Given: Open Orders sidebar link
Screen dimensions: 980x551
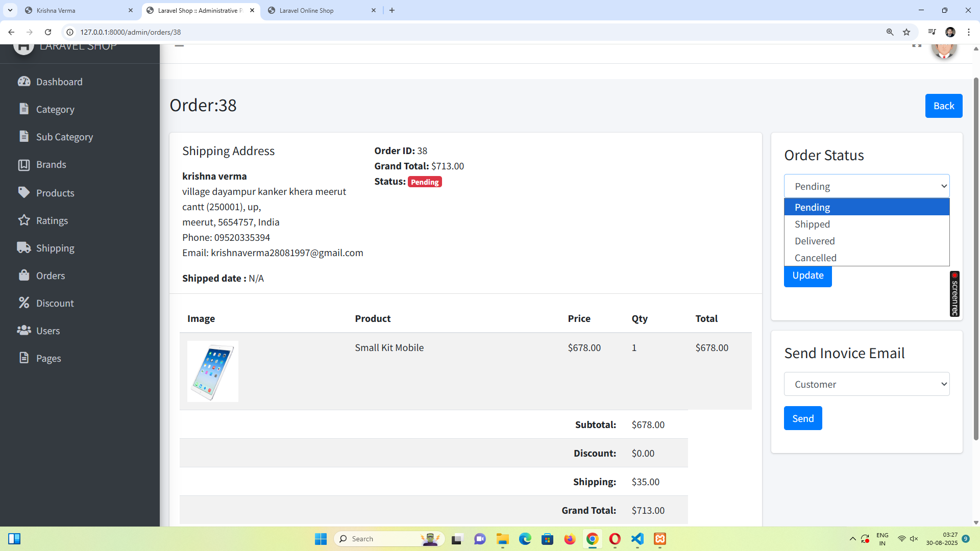Looking at the screenshot, I should [51, 275].
